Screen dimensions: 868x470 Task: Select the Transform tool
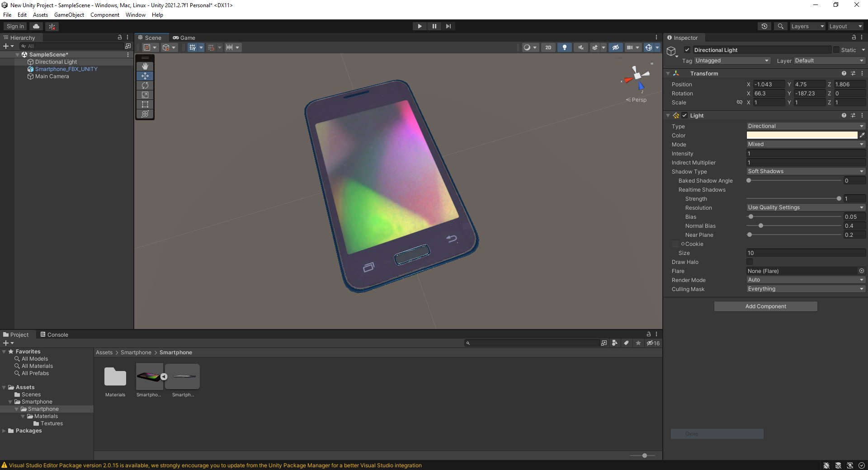point(145,114)
